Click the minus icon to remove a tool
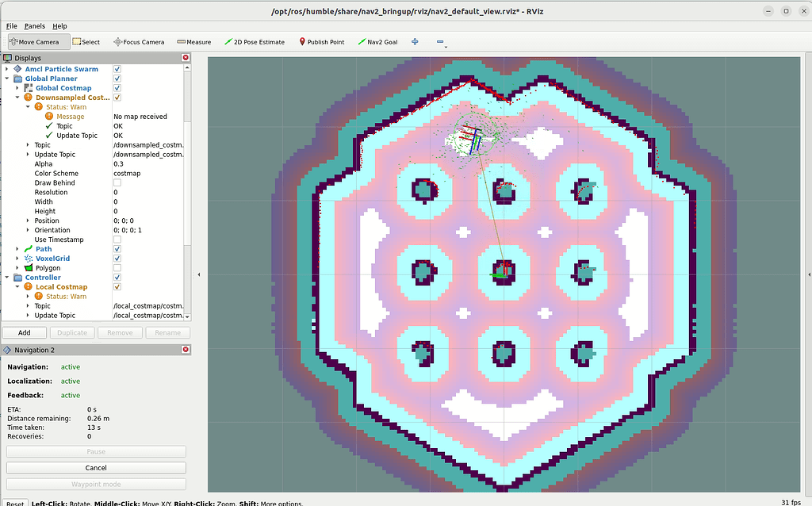This screenshot has width=812, height=506. click(x=440, y=42)
